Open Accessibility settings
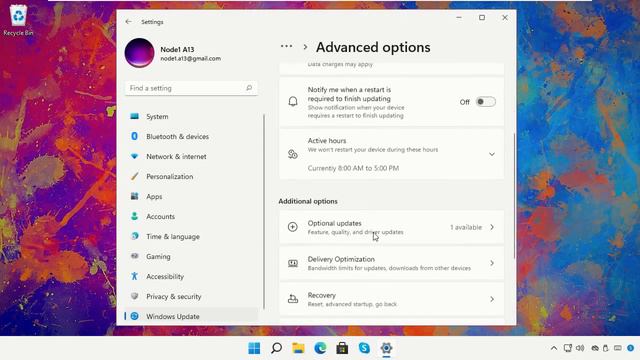Screen dimensions: 640x360 (191, 276)
